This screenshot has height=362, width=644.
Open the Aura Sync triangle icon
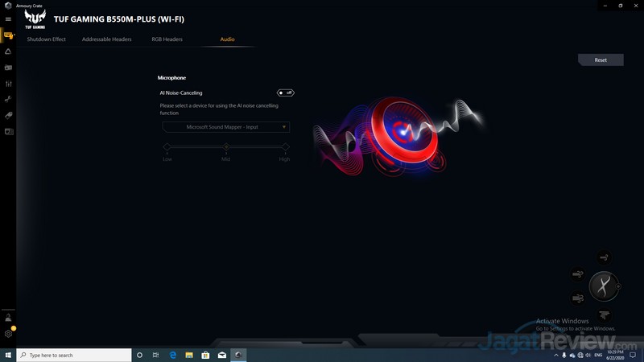point(8,51)
